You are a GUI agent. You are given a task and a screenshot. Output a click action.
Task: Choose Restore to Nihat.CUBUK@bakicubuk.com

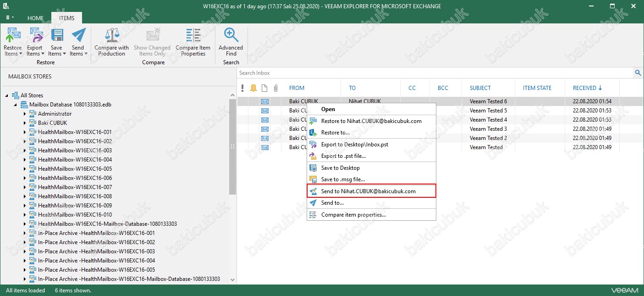coord(371,121)
